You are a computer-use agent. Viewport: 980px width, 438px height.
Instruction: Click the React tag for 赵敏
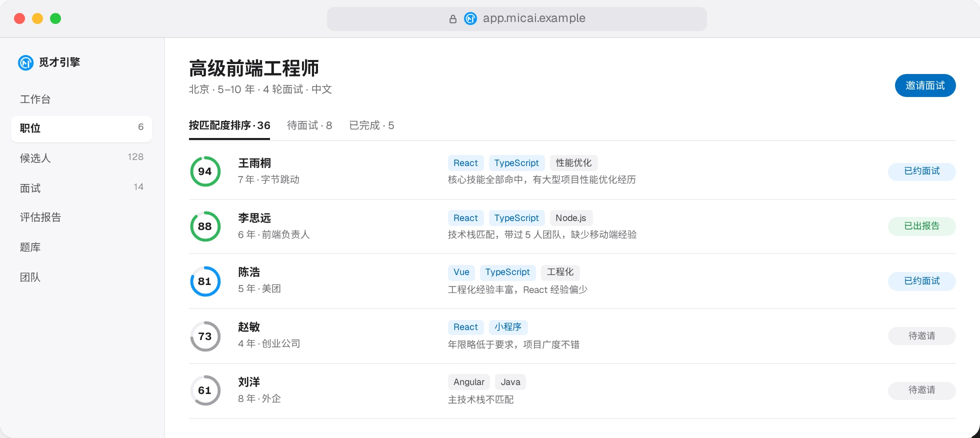466,327
